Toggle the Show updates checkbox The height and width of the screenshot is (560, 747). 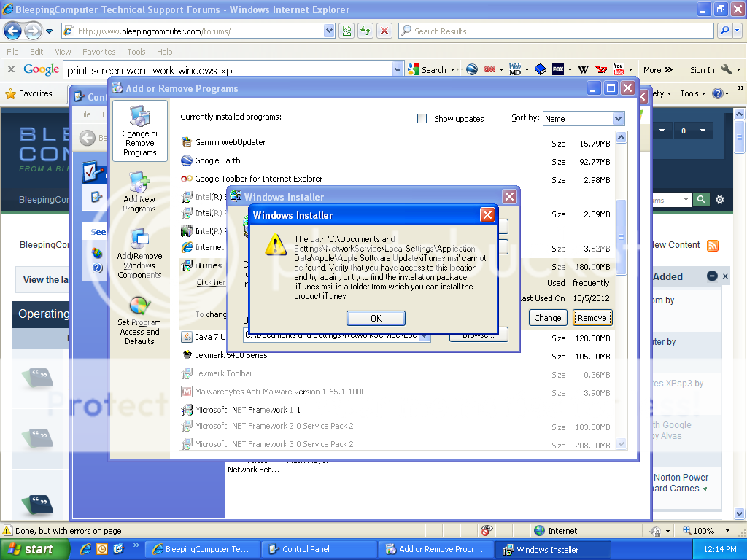(422, 118)
